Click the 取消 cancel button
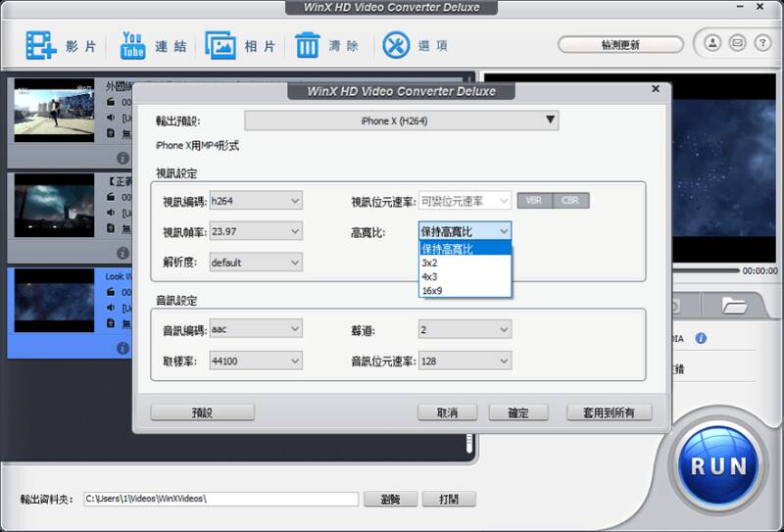Image resolution: width=784 pixels, height=532 pixels. [x=448, y=412]
